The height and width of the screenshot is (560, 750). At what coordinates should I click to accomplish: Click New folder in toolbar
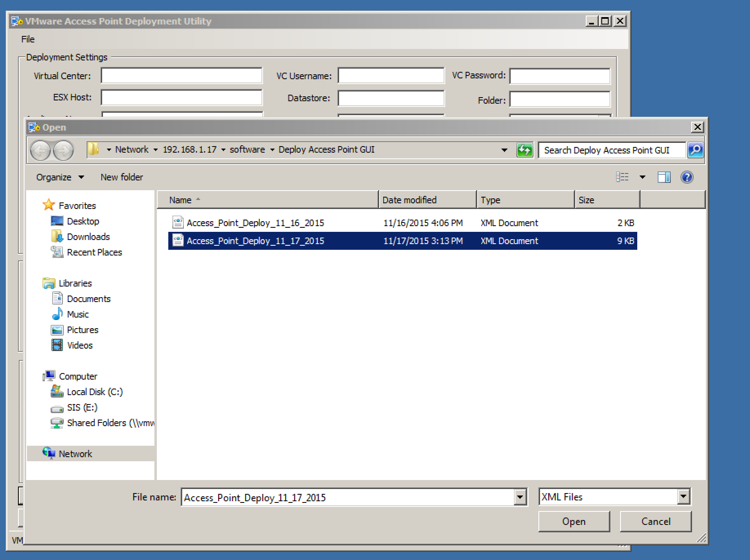(122, 177)
